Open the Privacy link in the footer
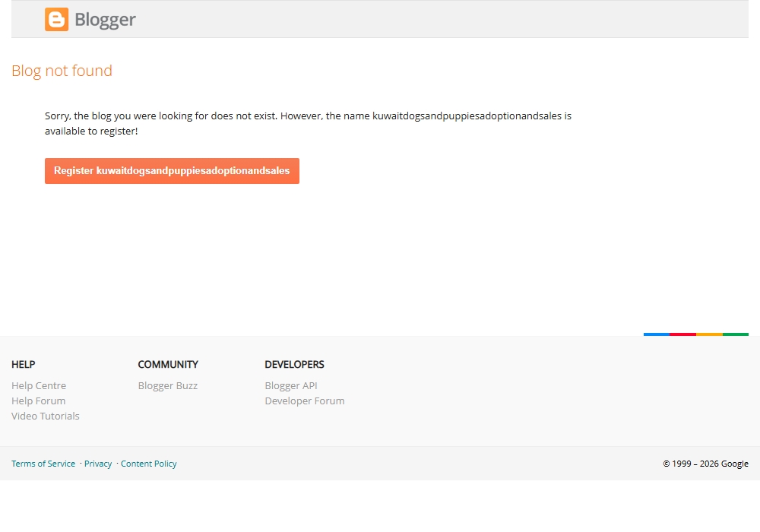Image resolution: width=760 pixels, height=532 pixels. [98, 464]
